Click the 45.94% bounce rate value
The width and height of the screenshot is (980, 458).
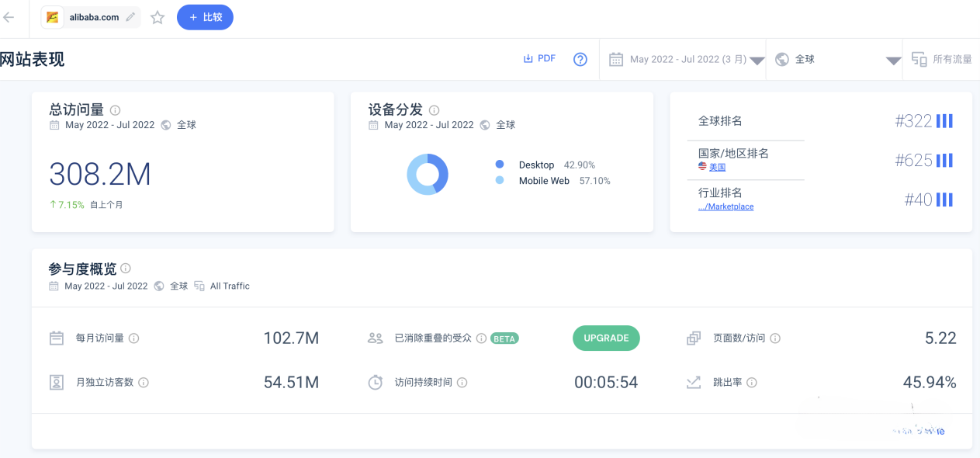(930, 382)
